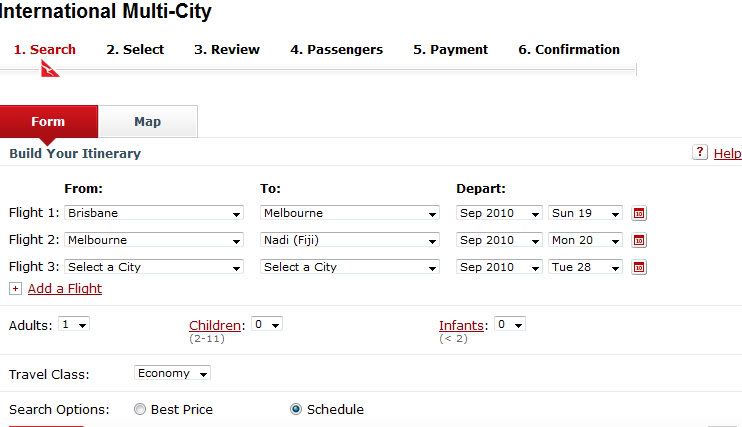This screenshot has width=742, height=427.
Task: Click the red Qantas kangaroo progress marker
Action: click(x=50, y=69)
